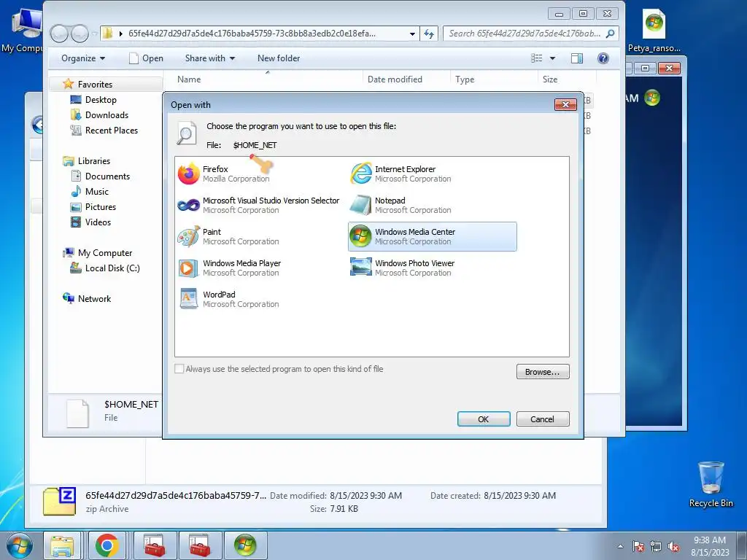
Task: Cancel the Open with dialog
Action: pyautogui.click(x=543, y=419)
